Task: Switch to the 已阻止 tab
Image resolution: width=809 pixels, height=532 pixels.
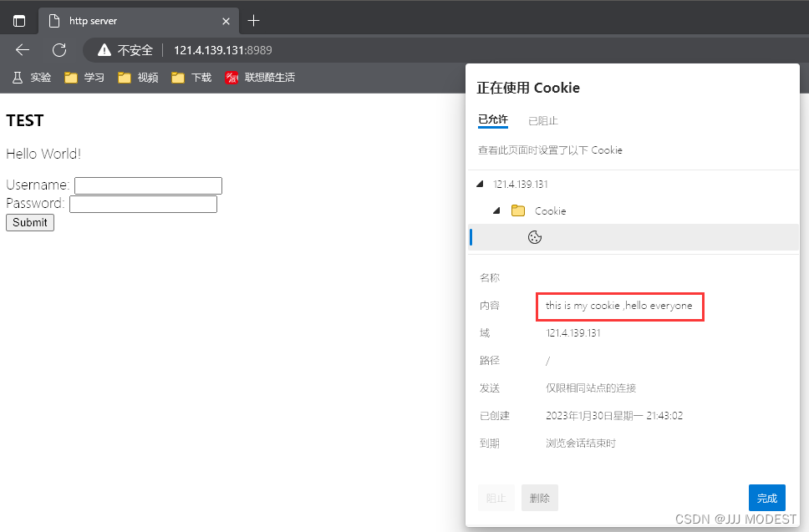Action: click(542, 120)
